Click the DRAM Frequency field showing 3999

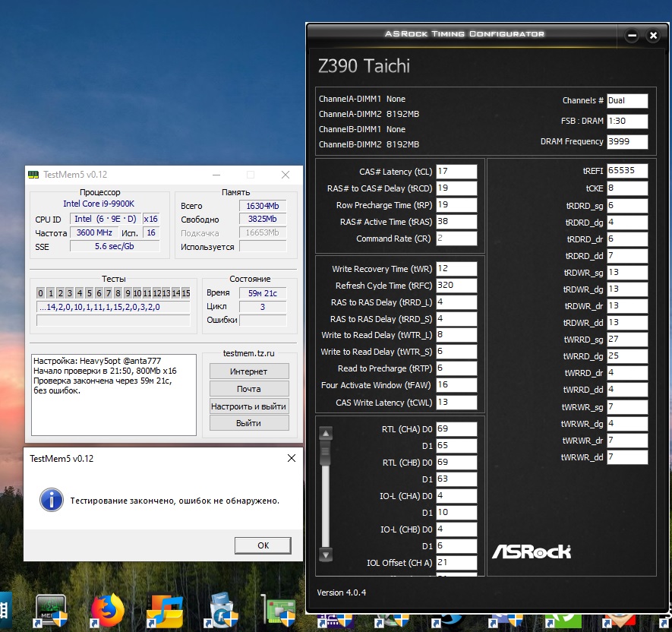click(627, 141)
